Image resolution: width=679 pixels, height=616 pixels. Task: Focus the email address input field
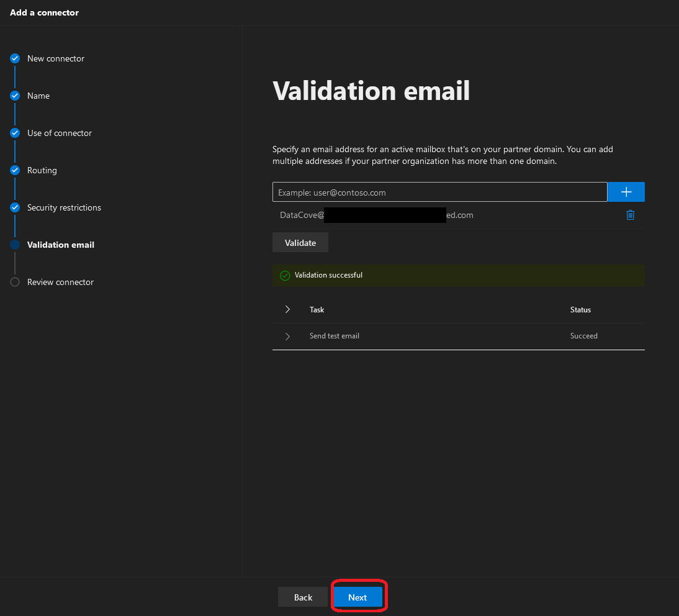click(x=439, y=192)
